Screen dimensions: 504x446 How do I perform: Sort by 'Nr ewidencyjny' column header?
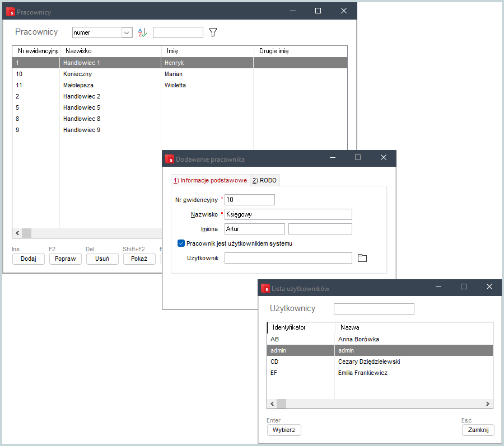tap(36, 51)
